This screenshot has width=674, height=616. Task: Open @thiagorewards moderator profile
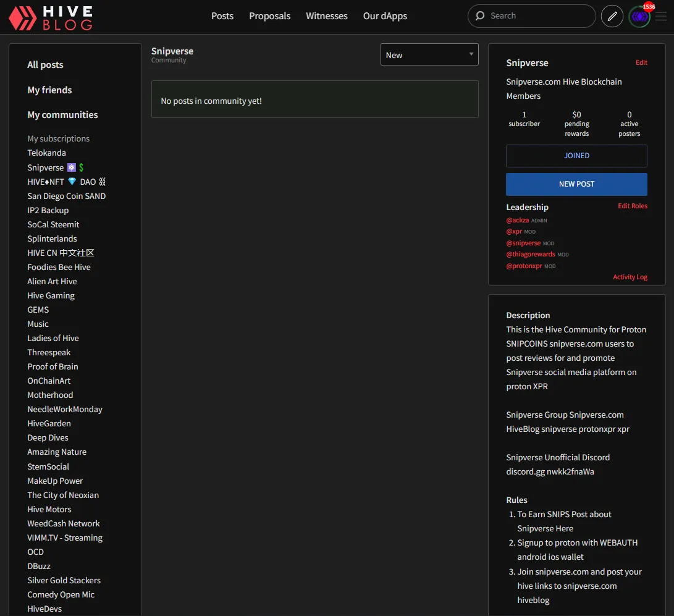point(531,254)
